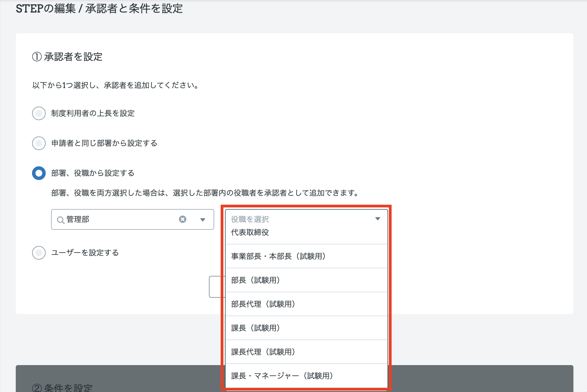Choose 課長（試験用） option
This screenshot has width=587, height=392.
tap(306, 328)
